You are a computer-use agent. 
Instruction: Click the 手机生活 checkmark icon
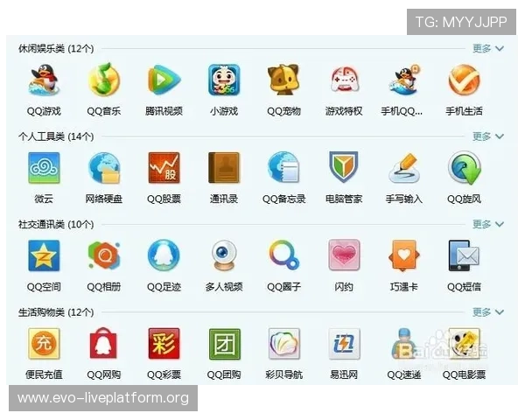[x=464, y=80]
